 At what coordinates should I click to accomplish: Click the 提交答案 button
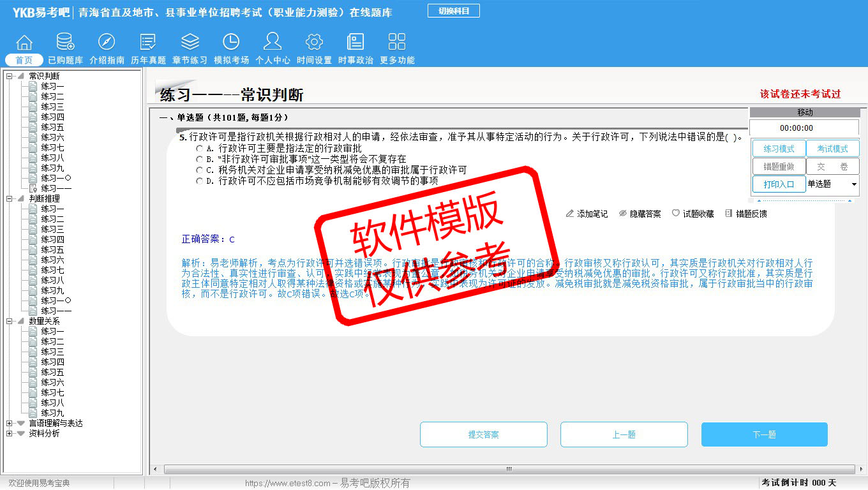483,434
